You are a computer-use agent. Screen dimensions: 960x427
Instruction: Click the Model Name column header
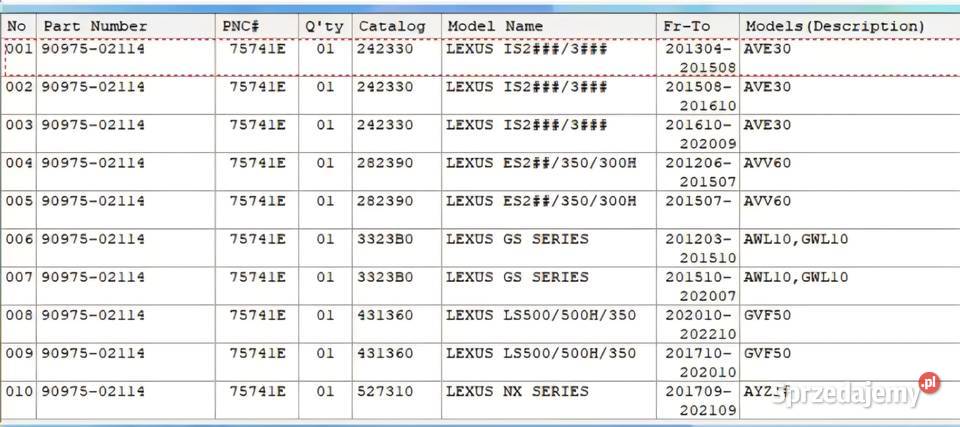(495, 26)
